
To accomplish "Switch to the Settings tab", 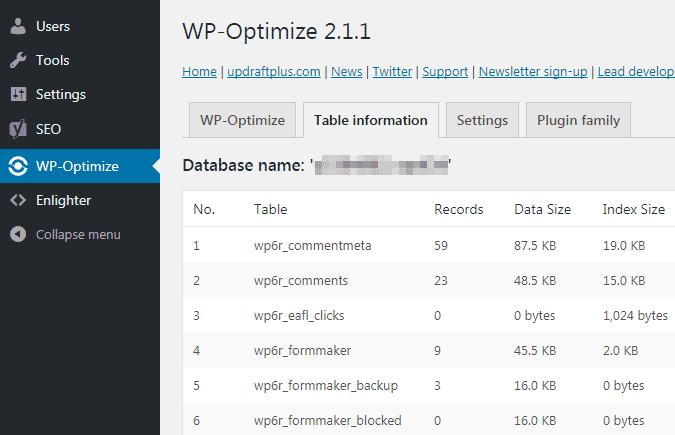I will (x=482, y=120).
